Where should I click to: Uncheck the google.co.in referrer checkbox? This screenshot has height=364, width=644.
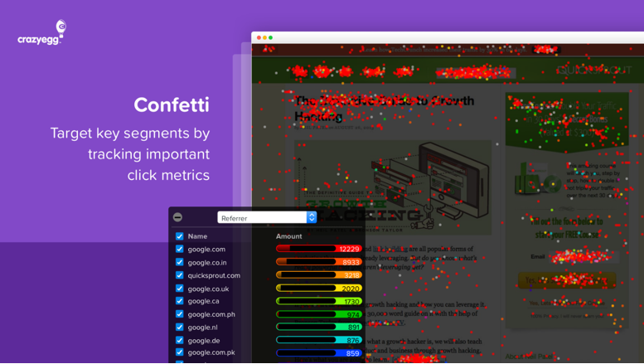coord(180,262)
